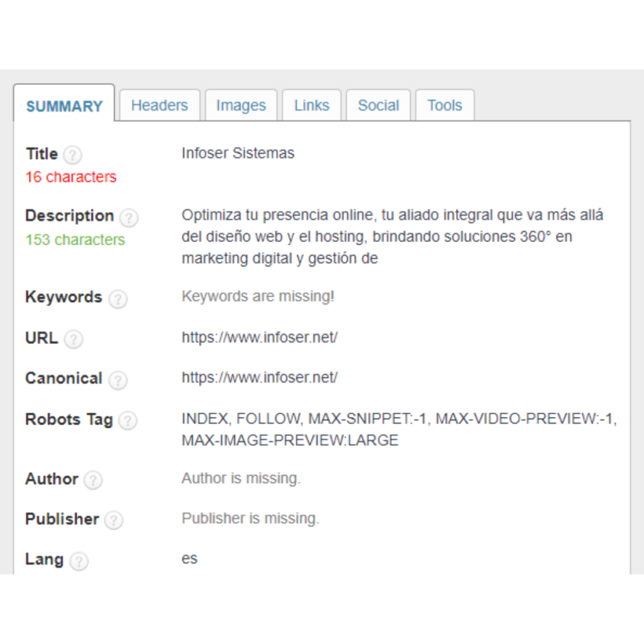Go to the Links tab
This screenshot has width=644, height=644.
[x=312, y=105]
